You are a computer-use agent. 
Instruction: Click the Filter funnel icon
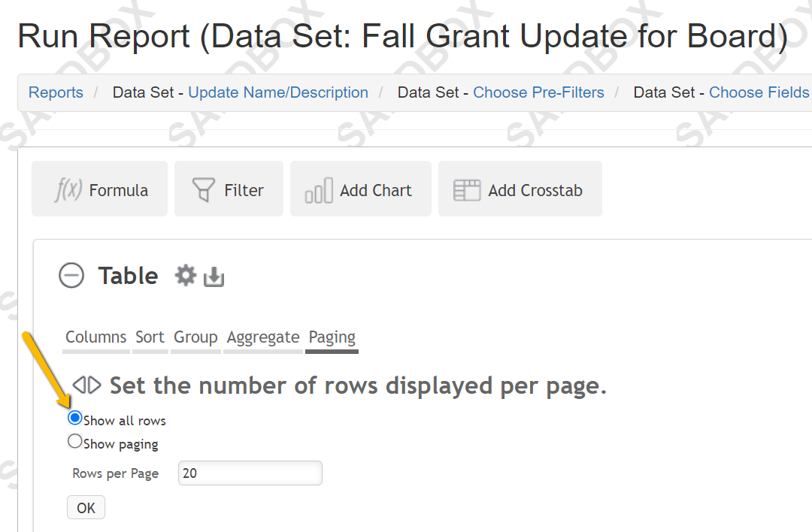pyautogui.click(x=203, y=189)
